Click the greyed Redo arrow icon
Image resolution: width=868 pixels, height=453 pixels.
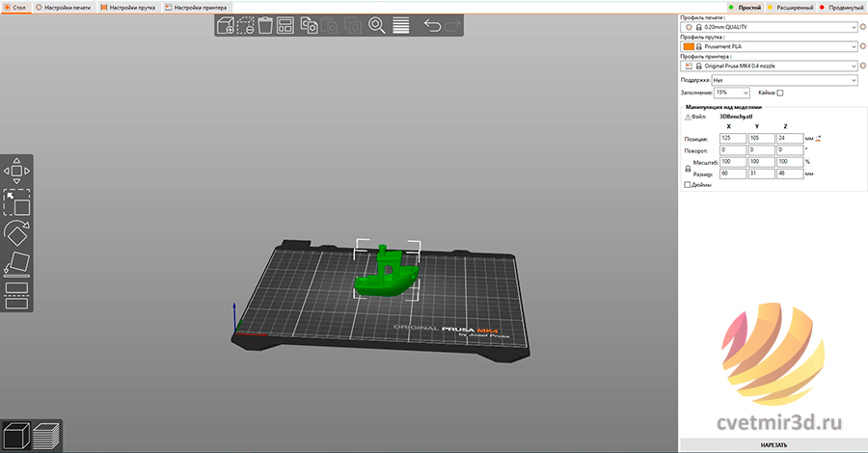click(452, 25)
